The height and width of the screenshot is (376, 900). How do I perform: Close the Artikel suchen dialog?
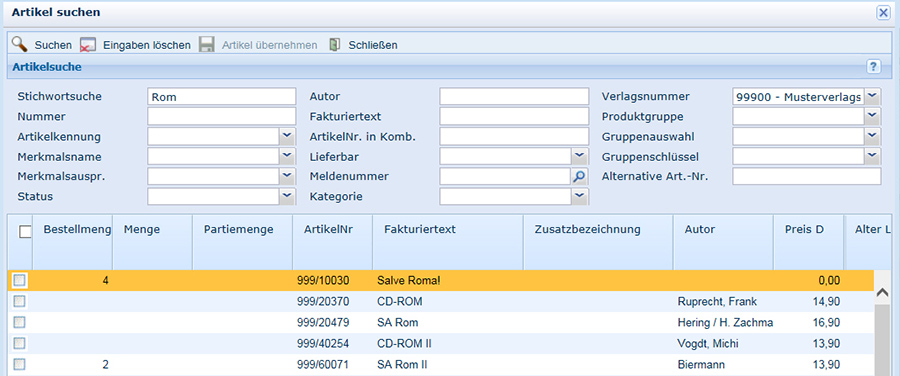pyautogui.click(x=883, y=13)
